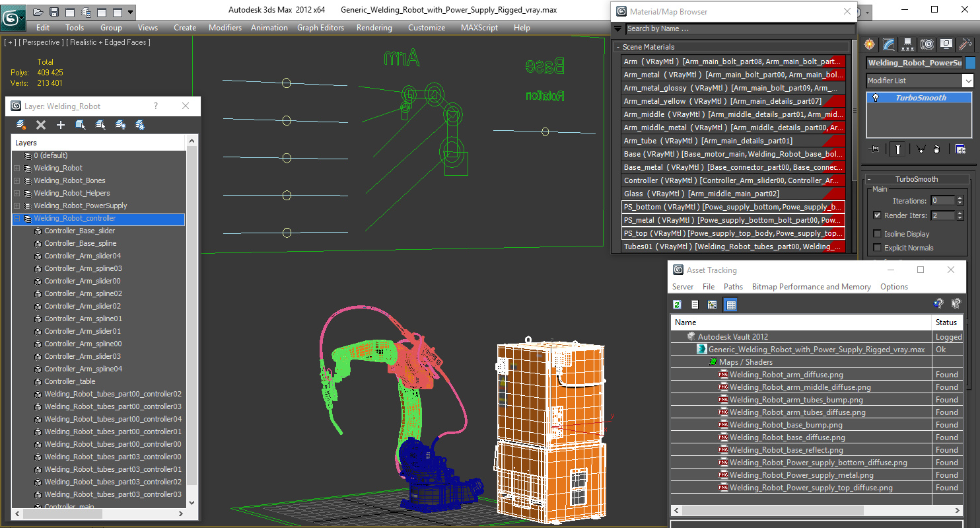Open the Modify command panel tab
Viewport: 980px width, 528px height.
[x=889, y=44]
